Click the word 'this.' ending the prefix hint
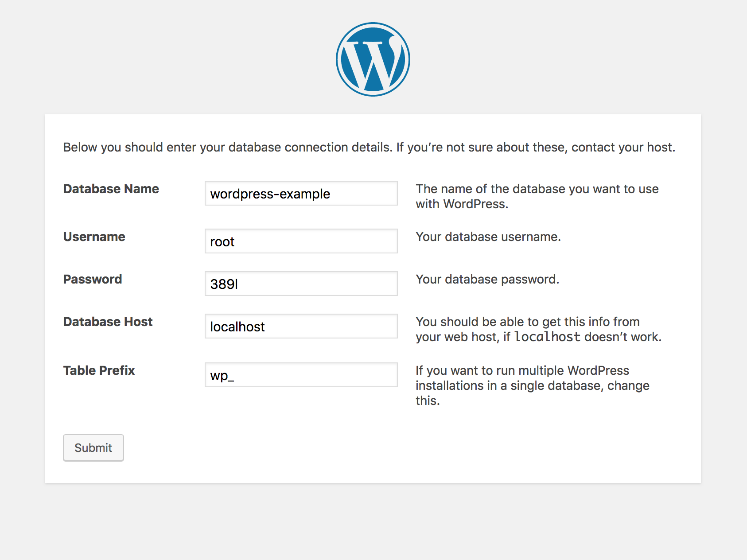This screenshot has height=560, width=747. [427, 401]
